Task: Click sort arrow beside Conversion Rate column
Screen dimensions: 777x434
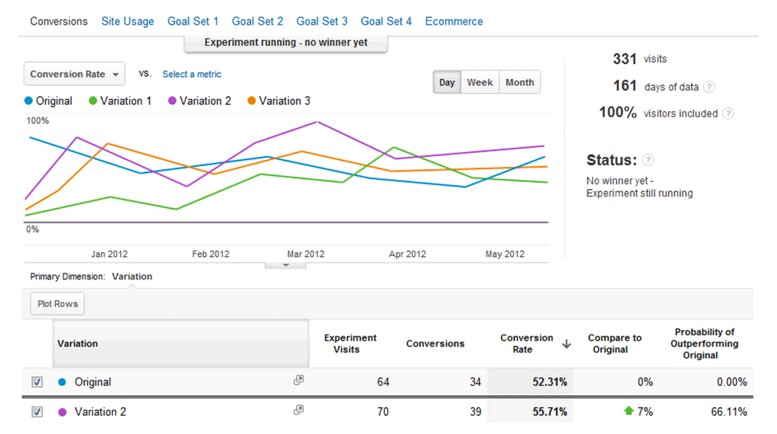Action: click(x=566, y=344)
